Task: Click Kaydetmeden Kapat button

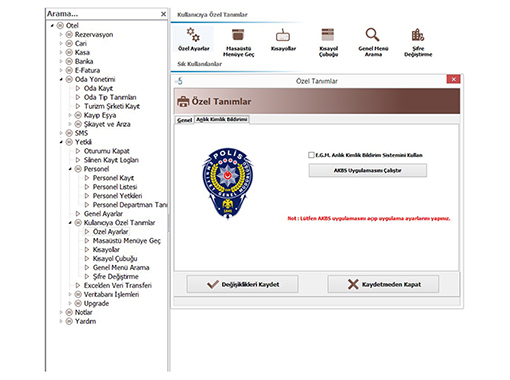Action: point(383,284)
